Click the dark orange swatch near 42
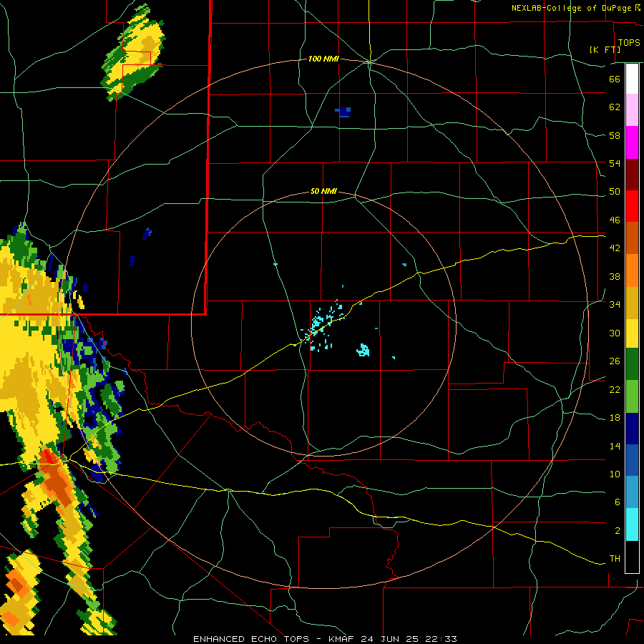 [x=632, y=238]
